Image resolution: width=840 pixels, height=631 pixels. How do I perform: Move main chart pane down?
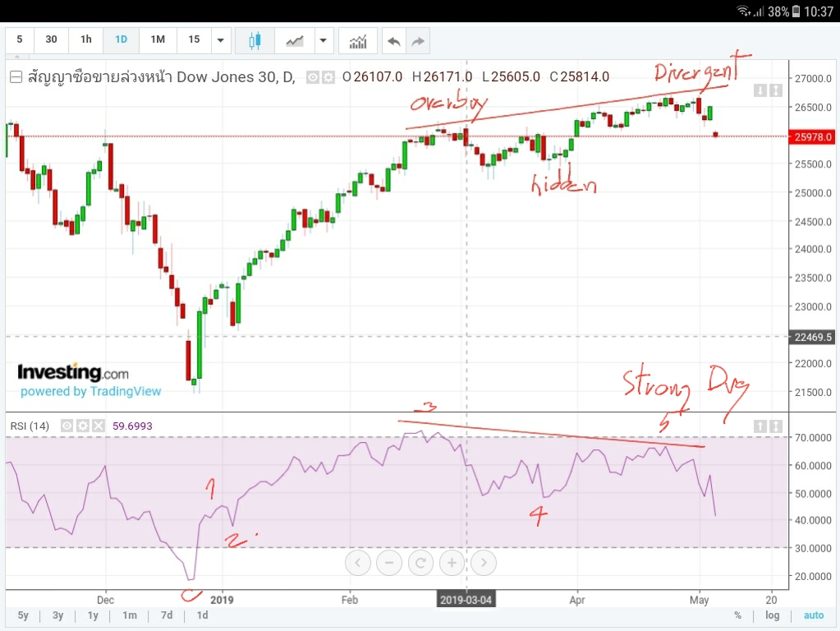pos(760,90)
